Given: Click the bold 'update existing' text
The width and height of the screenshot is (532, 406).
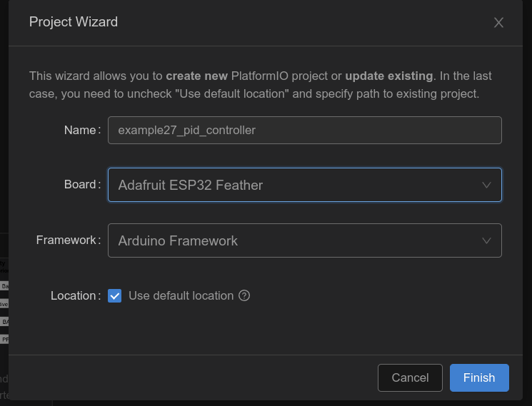Looking at the screenshot, I should pos(388,76).
